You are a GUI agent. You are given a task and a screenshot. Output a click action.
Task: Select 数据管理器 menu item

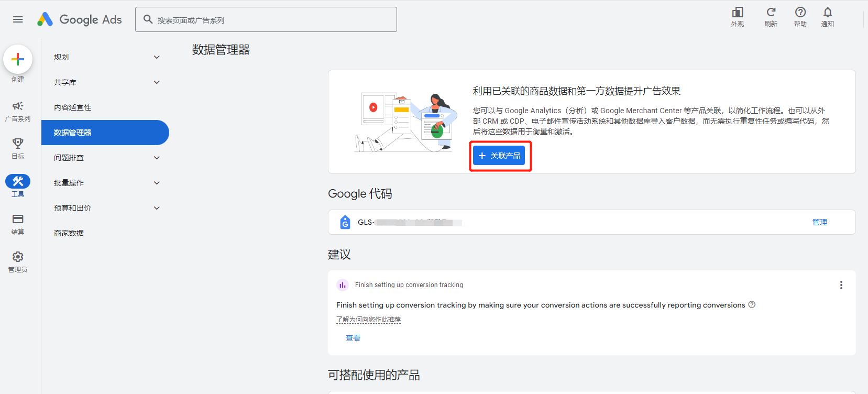click(105, 133)
